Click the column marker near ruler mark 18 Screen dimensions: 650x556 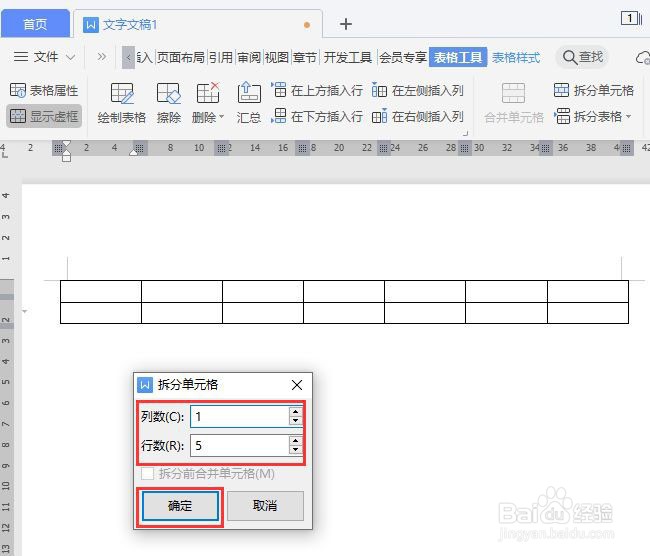tap(303, 148)
